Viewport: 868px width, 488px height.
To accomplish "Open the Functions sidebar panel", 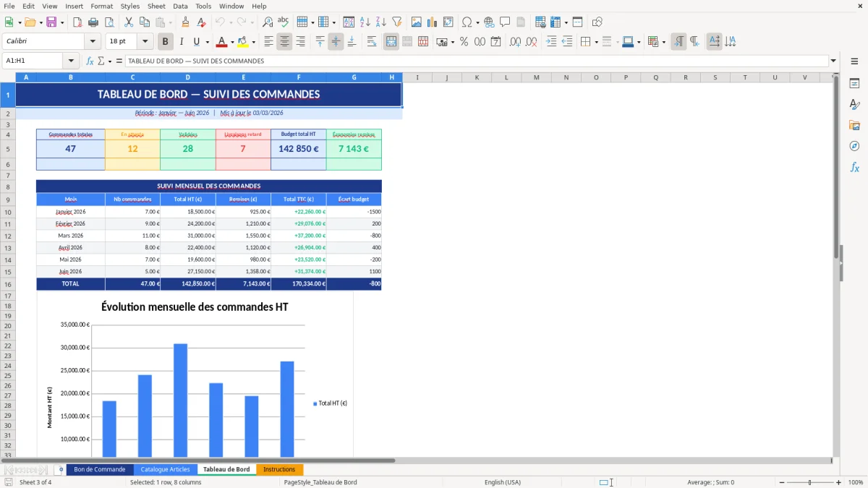I will click(x=855, y=167).
